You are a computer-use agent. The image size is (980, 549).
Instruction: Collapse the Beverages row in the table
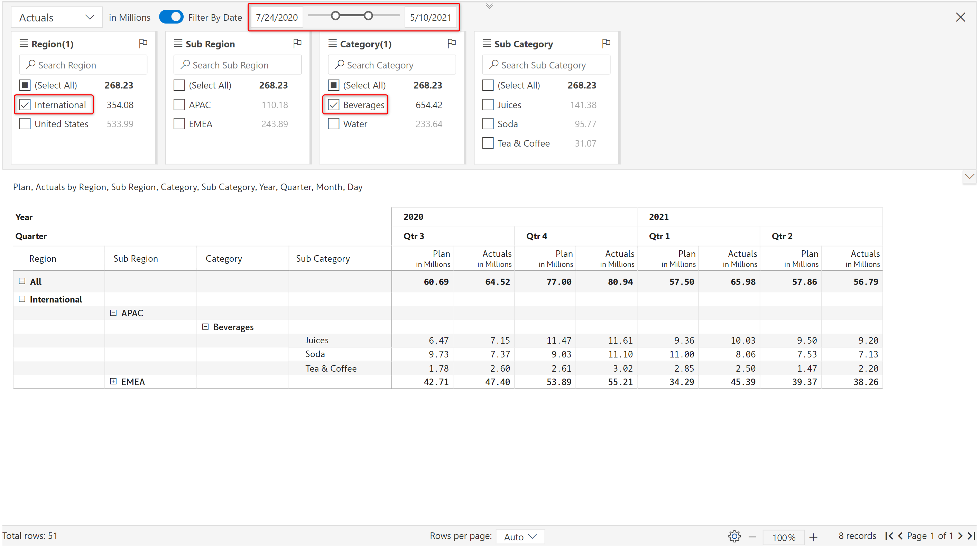tap(205, 327)
